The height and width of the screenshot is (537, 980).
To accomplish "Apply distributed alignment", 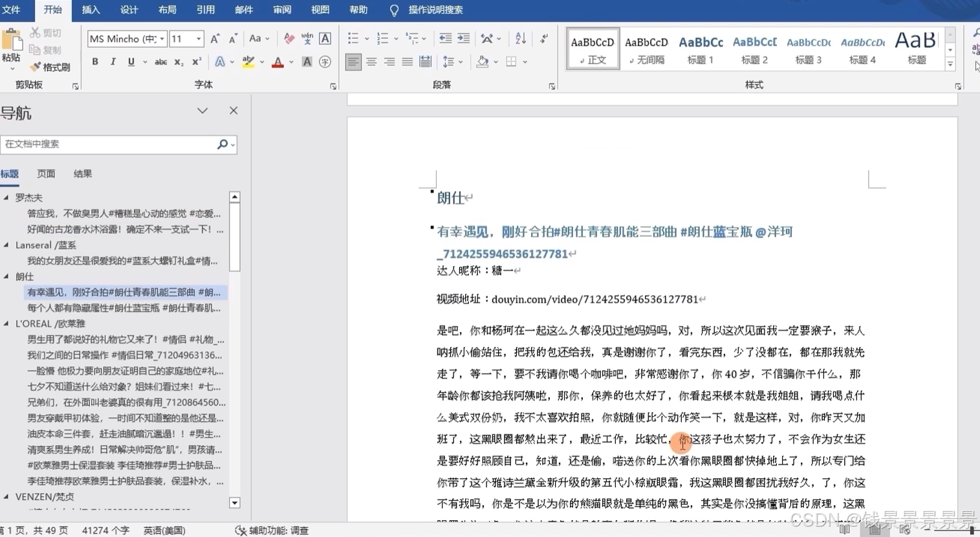I will [425, 62].
